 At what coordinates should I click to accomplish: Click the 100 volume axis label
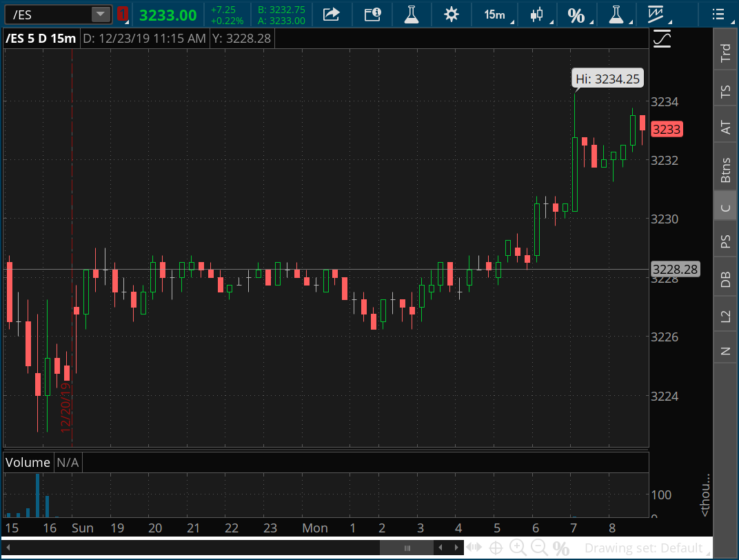[x=661, y=495]
